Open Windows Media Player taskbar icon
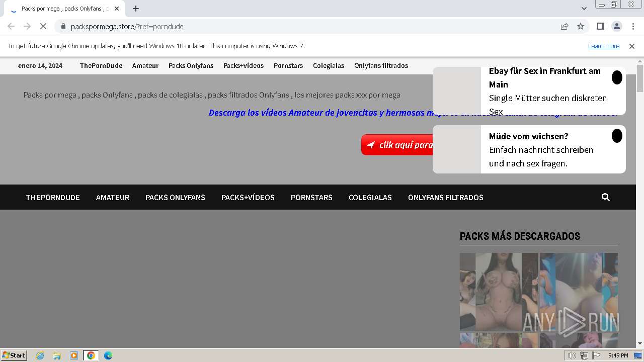644x362 pixels. click(x=74, y=355)
